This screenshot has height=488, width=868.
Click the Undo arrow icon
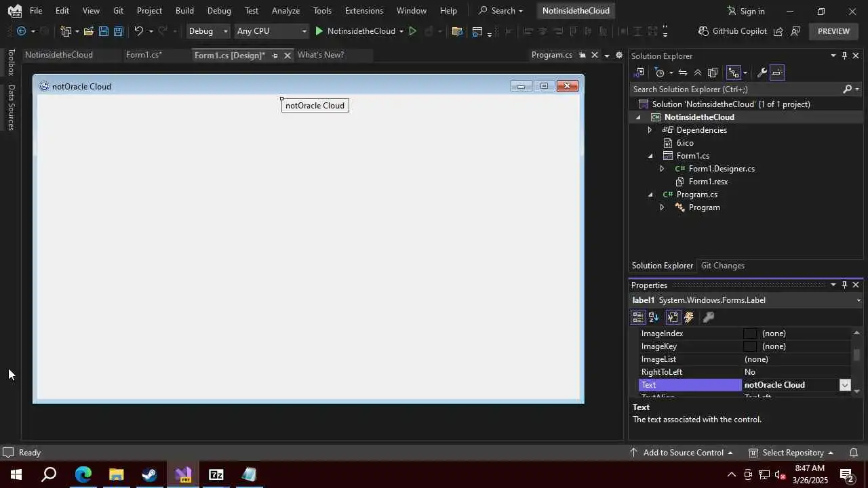(138, 31)
